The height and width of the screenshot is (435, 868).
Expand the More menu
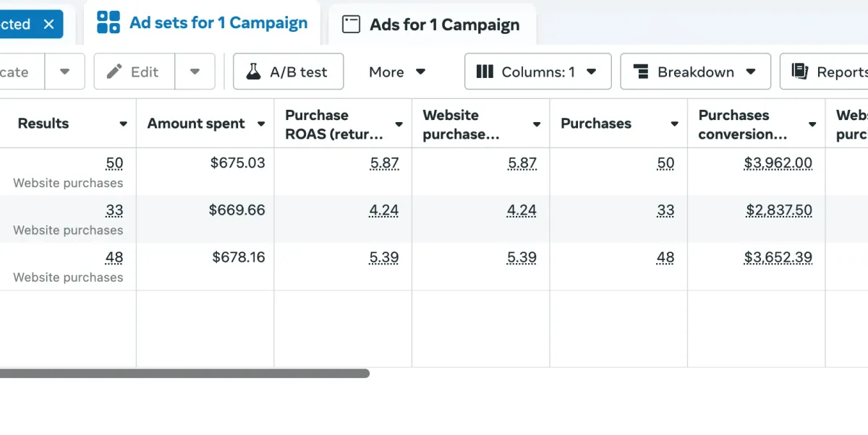click(397, 72)
